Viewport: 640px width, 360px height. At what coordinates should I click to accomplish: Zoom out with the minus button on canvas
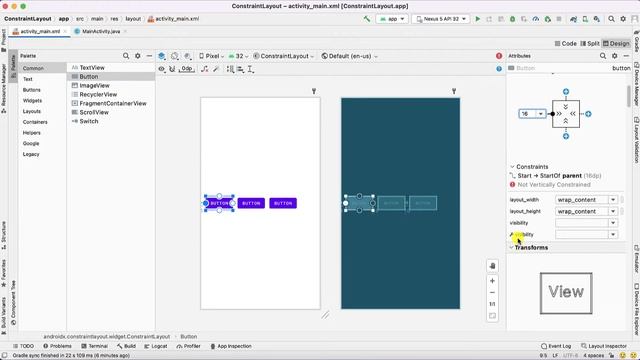tap(492, 293)
